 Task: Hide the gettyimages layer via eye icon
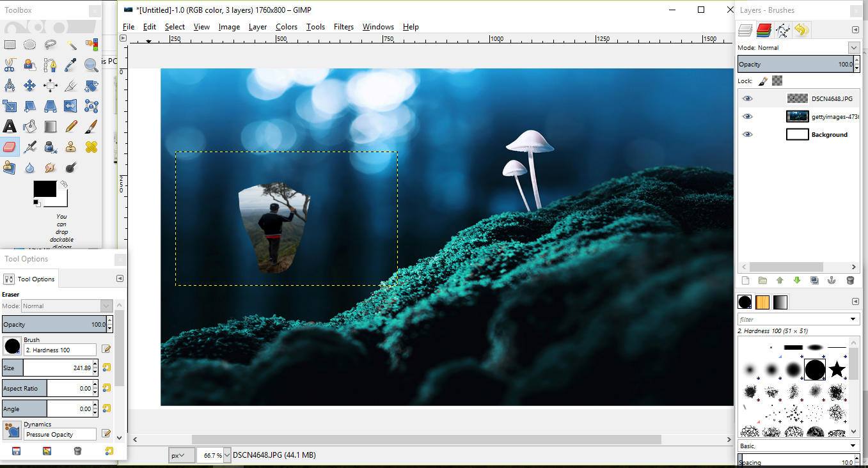[748, 117]
